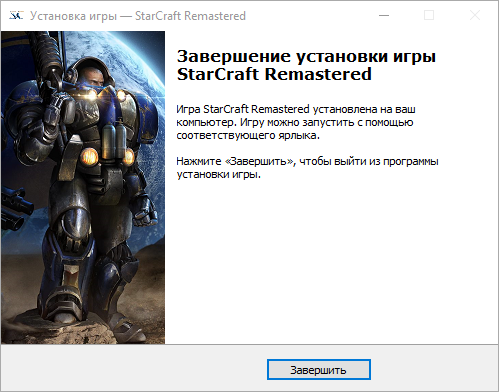Click the gas canisters on marine's chest
The width and height of the screenshot is (499, 392).
114,141
